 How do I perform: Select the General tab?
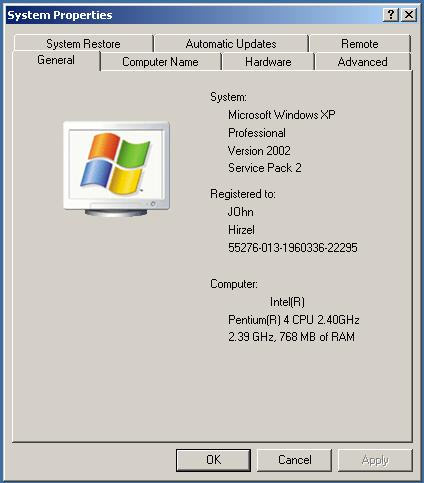click(56, 60)
